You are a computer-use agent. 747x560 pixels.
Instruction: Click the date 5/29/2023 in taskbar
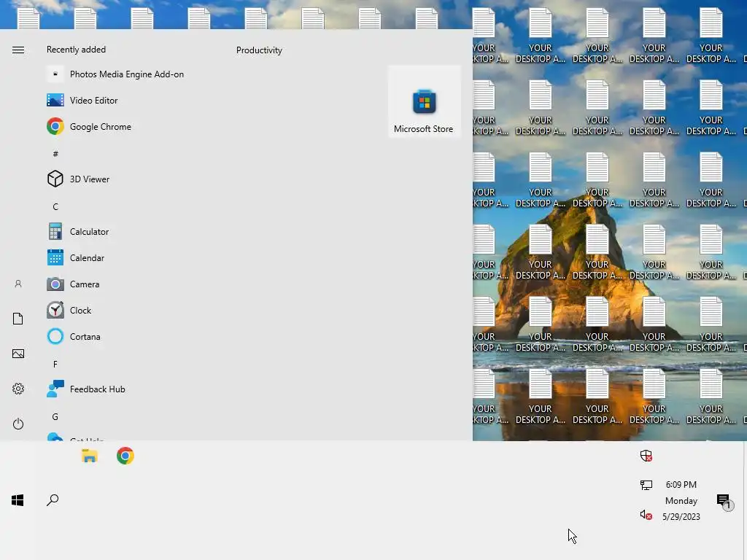[x=681, y=517]
